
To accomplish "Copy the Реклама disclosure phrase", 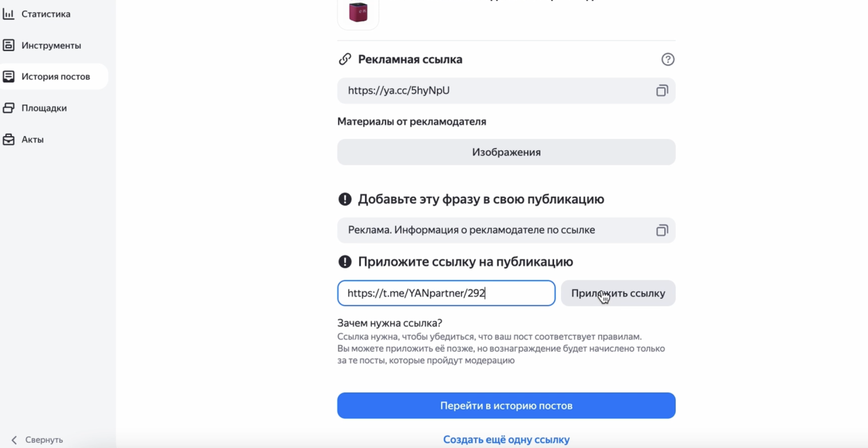I will point(662,231).
